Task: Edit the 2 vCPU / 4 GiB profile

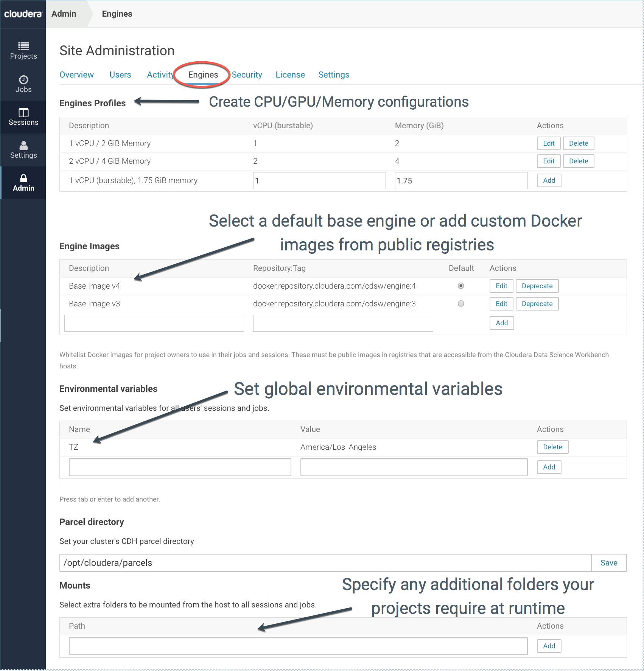Action: point(548,161)
